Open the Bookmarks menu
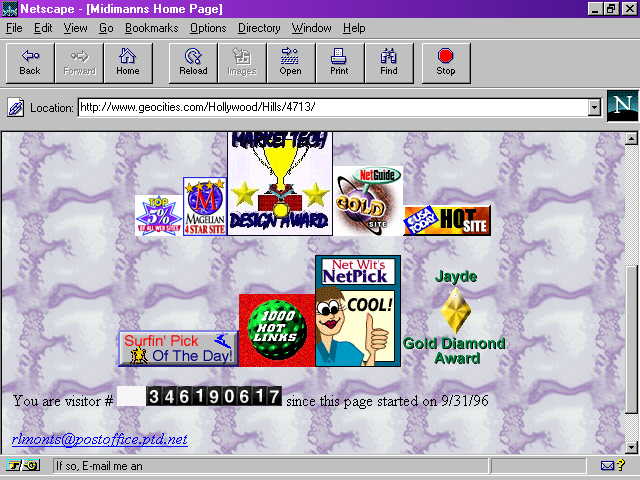 point(151,28)
